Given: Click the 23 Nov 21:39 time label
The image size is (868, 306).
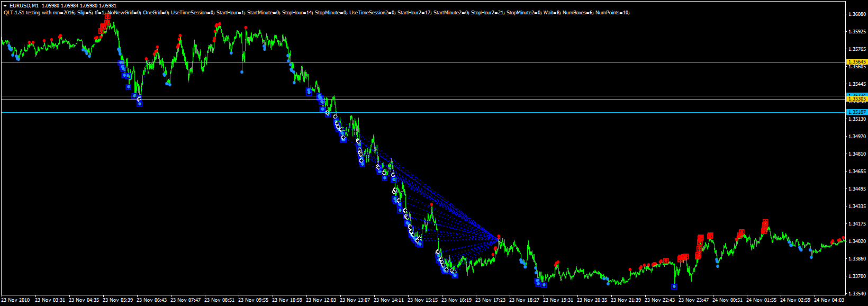Looking at the screenshot, I should tap(626, 300).
